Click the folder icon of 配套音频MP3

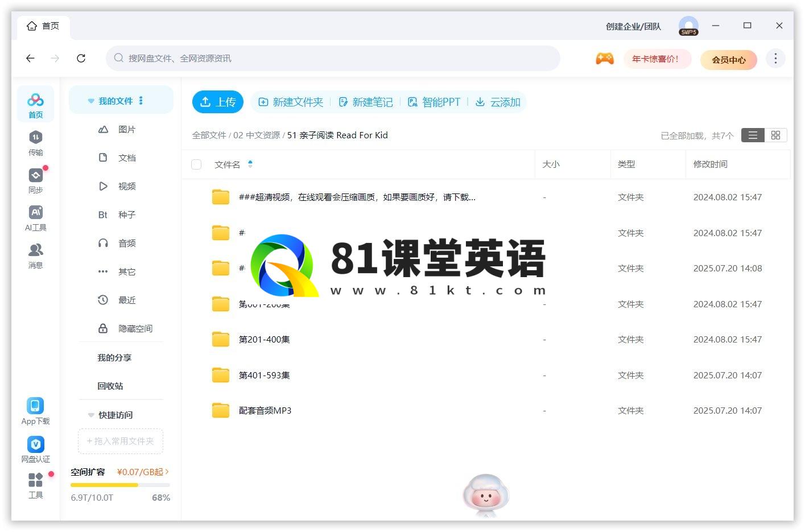220,410
